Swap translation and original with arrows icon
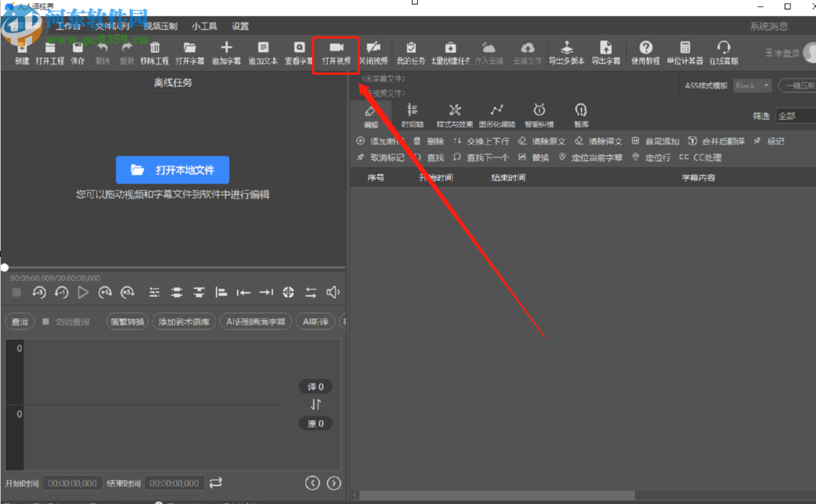 pos(316,405)
